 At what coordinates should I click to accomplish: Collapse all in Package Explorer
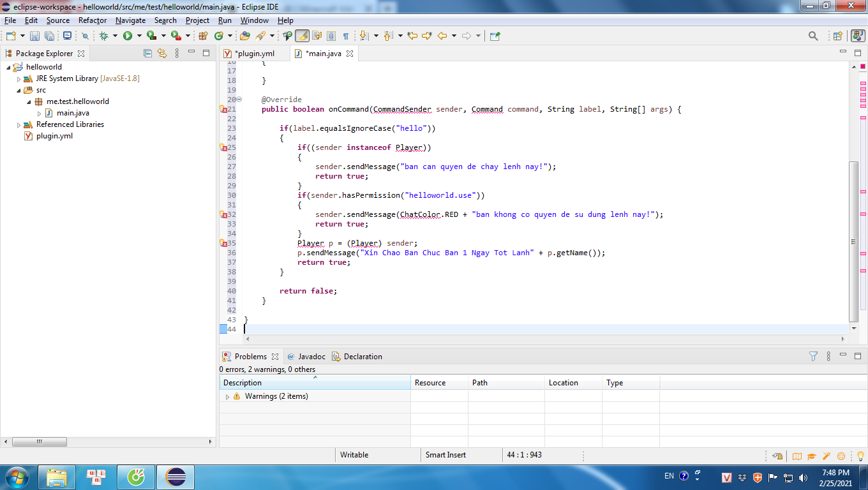point(148,53)
